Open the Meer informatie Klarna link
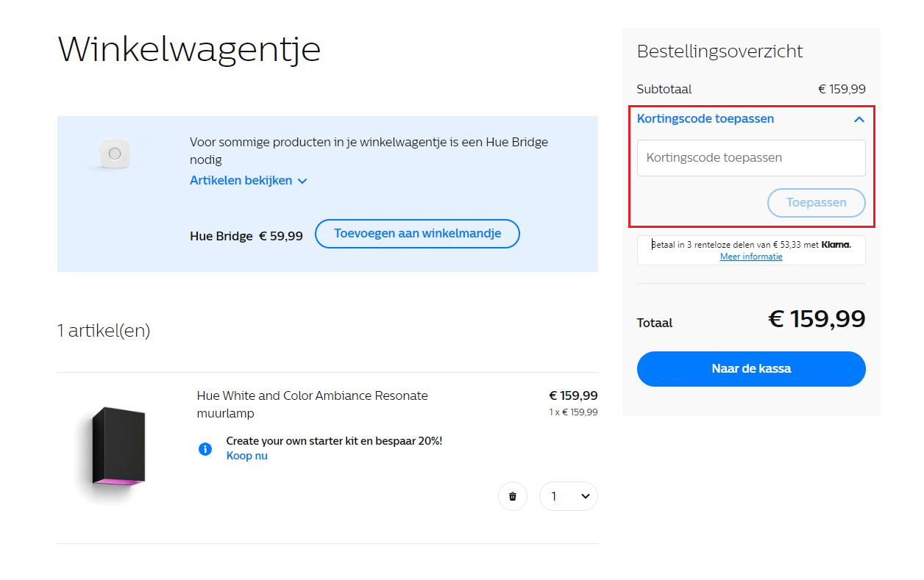 750,256
